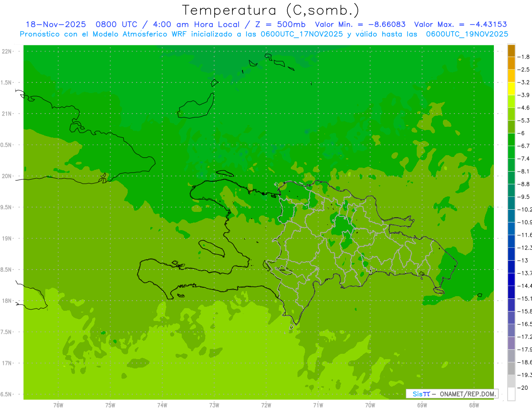The image size is (532, 411).
Task: Click the "75W" longitude label
Action: [x=110, y=405]
